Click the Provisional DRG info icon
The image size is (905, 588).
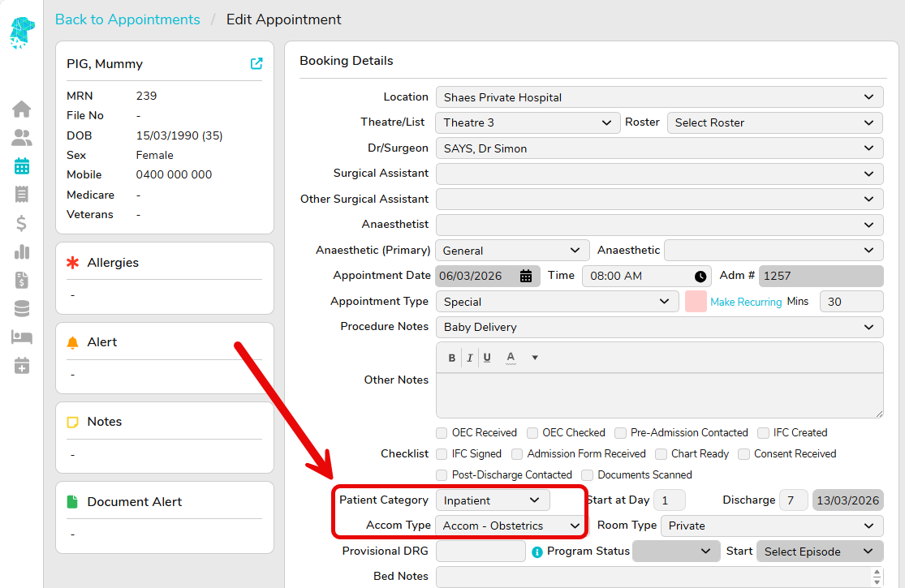click(x=537, y=552)
